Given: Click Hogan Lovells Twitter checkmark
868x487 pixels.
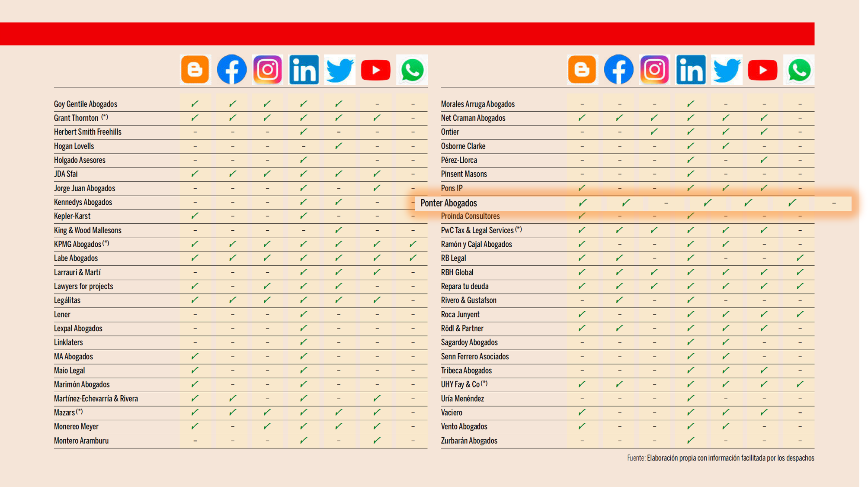Looking at the screenshot, I should click(339, 146).
